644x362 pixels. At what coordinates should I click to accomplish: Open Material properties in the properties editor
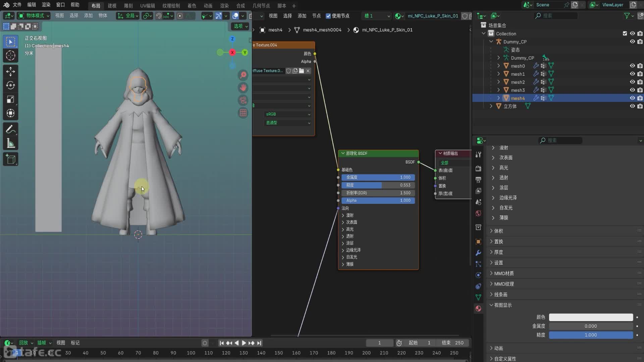(x=478, y=308)
